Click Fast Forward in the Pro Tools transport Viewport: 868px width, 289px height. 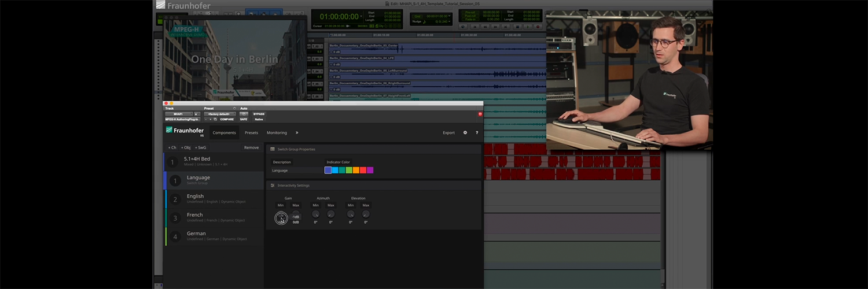(x=495, y=27)
